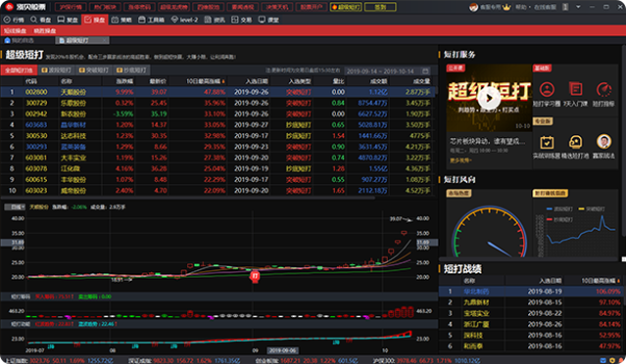The width and height of the screenshot is (626, 364).
Task: Open the 短打学习圈 person icon
Action: click(x=547, y=89)
